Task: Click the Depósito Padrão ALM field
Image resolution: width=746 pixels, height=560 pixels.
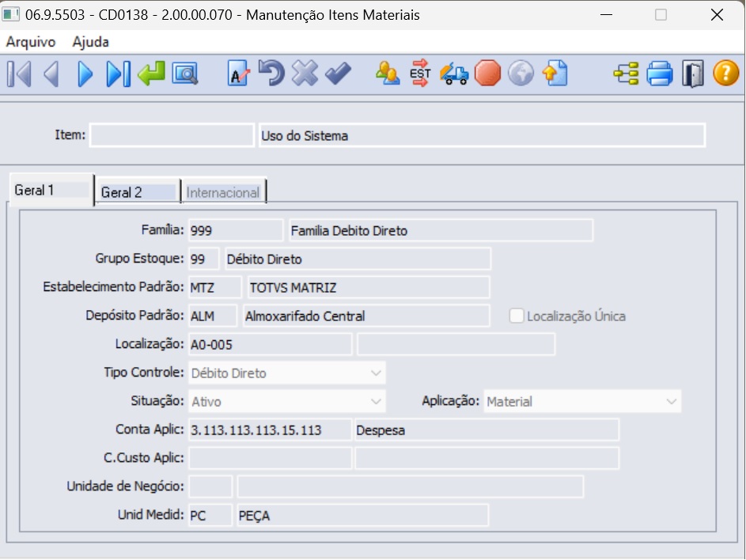Action: pyautogui.click(x=213, y=316)
